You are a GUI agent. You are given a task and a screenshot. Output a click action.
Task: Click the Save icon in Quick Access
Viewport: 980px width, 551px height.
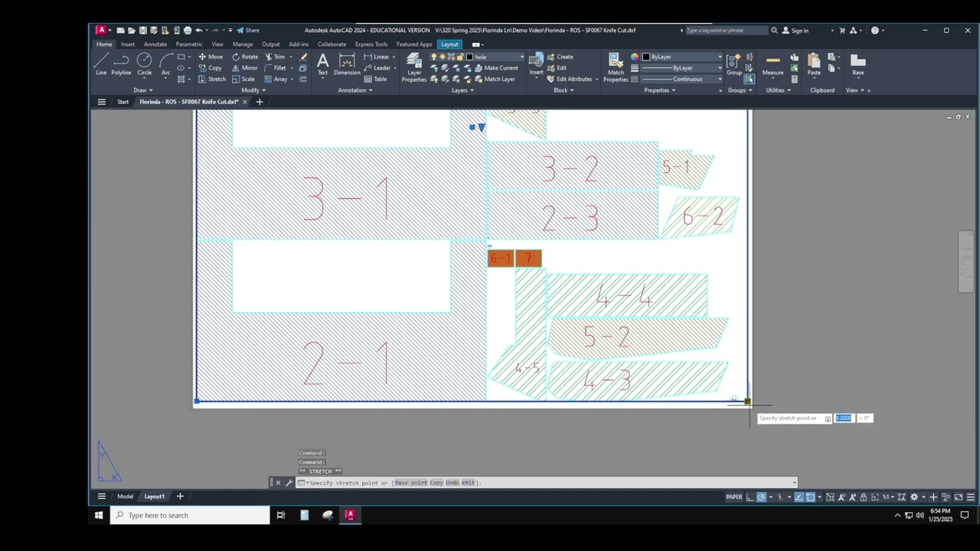point(142,31)
